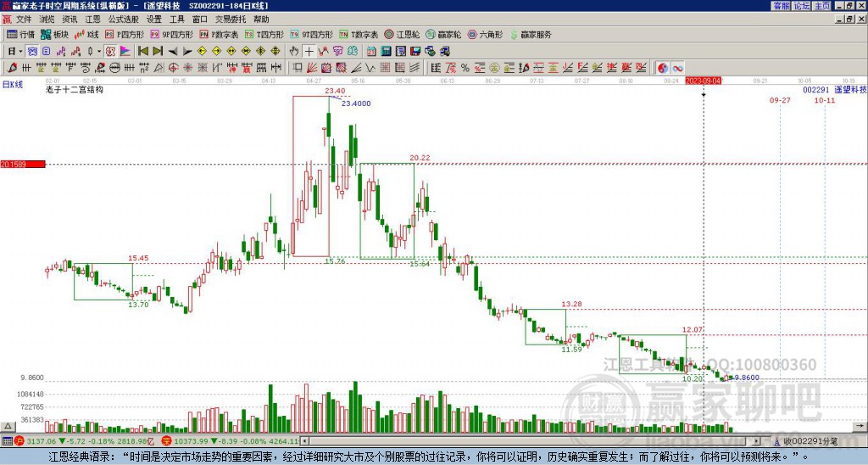Open the 赢家服务 dollar-sign service icon
Viewport: 868px width, 465px height.
coord(531,34)
